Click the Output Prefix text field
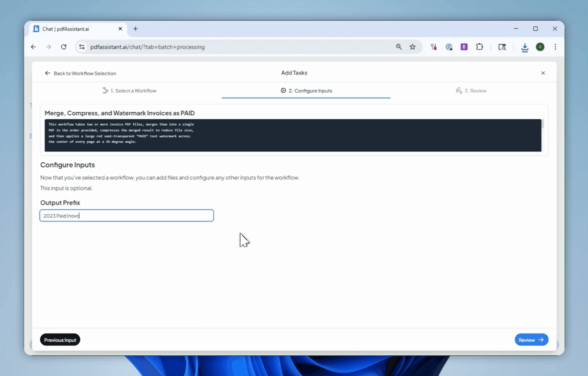This screenshot has width=588, height=376. (126, 216)
